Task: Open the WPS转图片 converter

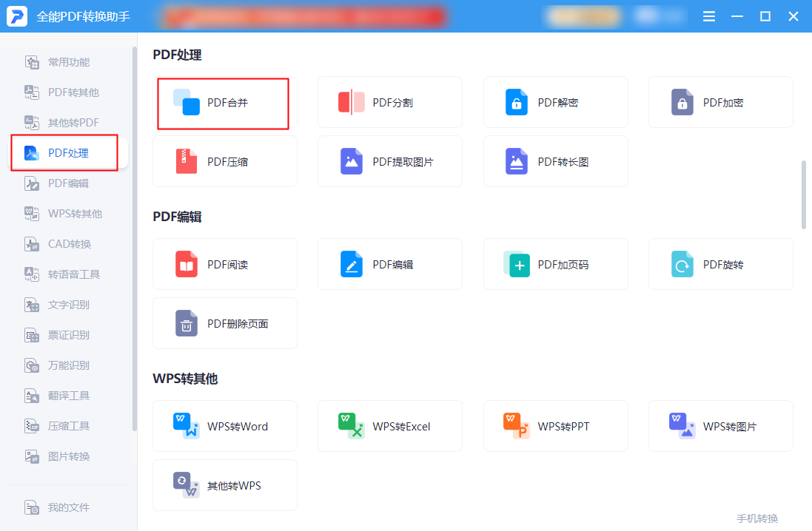Action: point(721,427)
